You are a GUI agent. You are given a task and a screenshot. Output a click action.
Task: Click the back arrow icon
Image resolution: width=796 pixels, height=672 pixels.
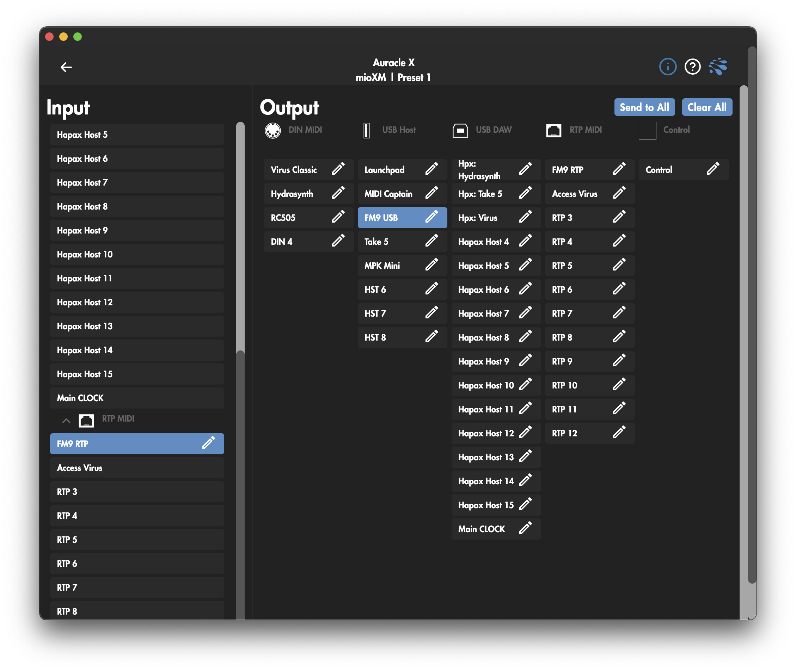tap(66, 67)
